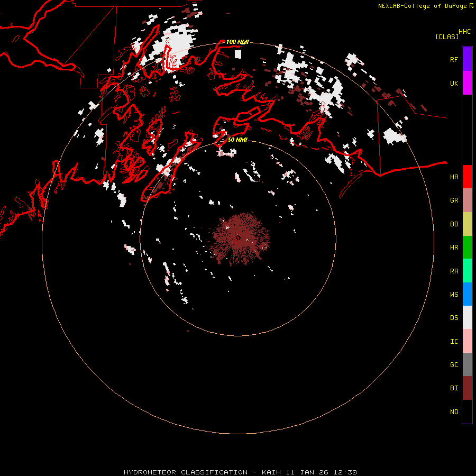Select the BD yellow legend block
The height and width of the screenshot is (476, 476).
pos(467,224)
